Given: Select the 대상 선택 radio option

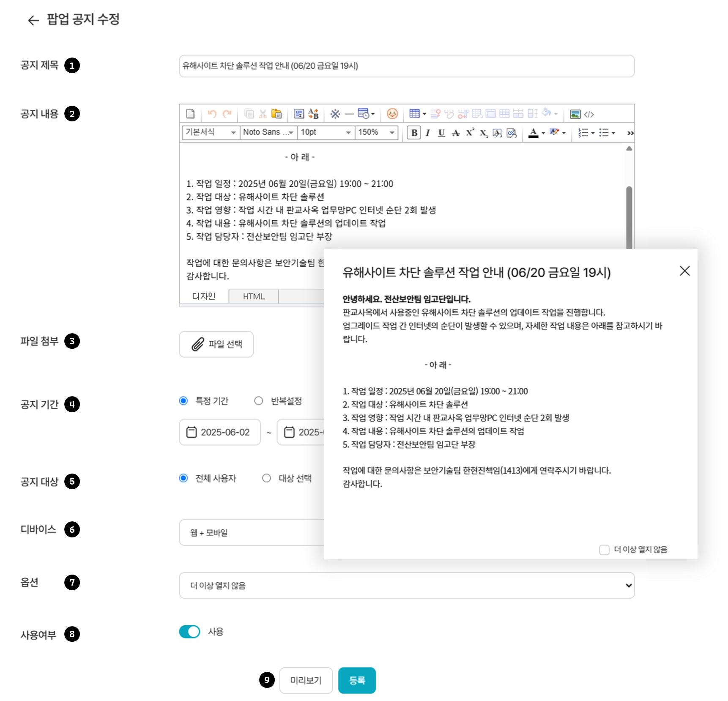Looking at the screenshot, I should pos(266,478).
